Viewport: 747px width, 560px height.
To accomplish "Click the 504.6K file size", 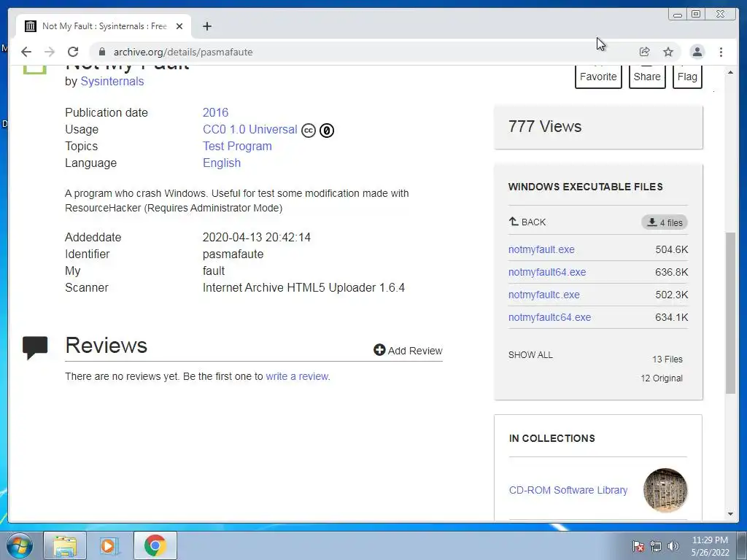I will [671, 249].
